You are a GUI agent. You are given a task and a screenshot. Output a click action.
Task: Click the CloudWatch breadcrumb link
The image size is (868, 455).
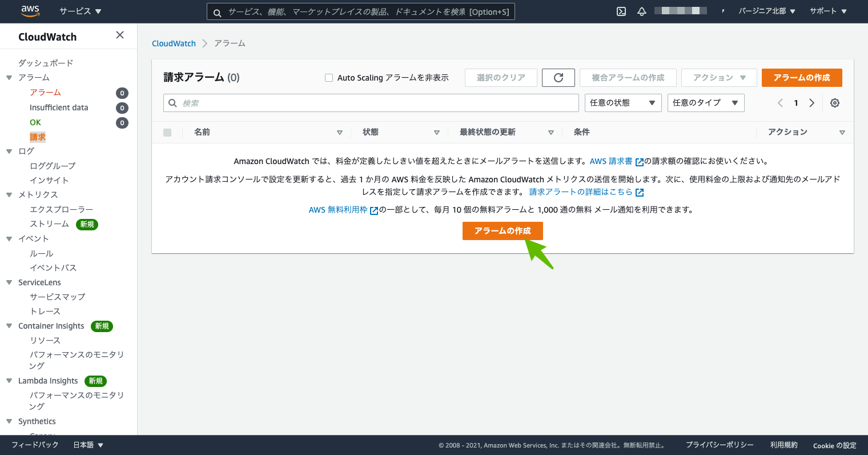(174, 43)
